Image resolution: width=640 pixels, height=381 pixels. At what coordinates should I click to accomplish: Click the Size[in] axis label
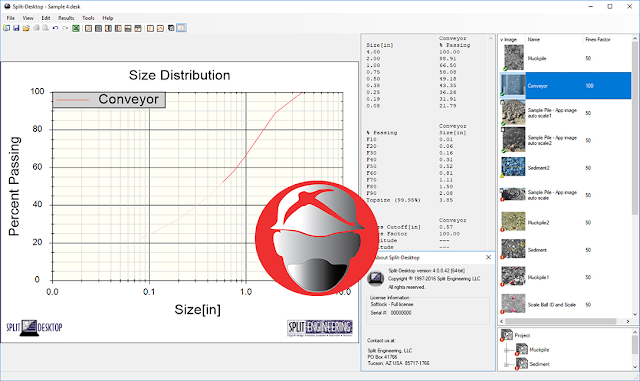[198, 310]
